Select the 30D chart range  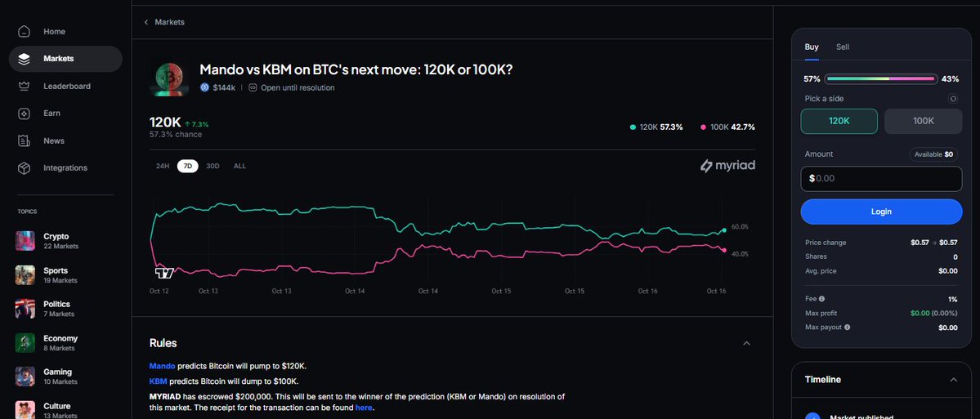click(x=213, y=166)
